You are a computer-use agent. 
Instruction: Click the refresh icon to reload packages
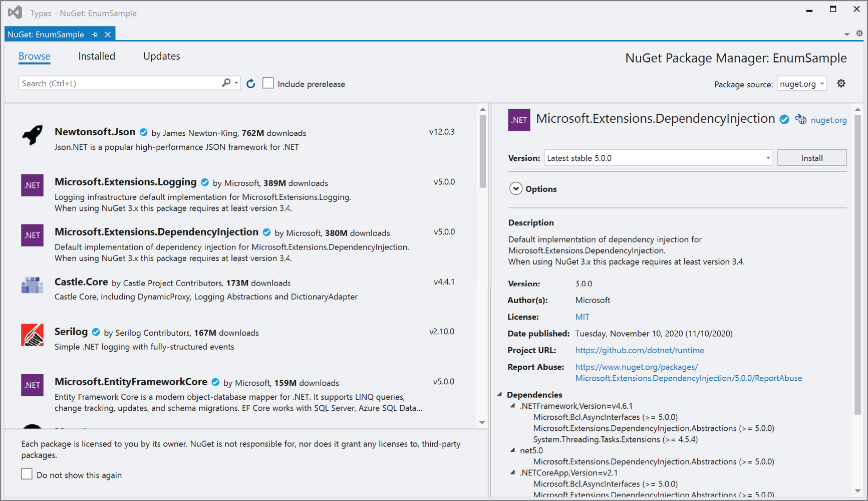coord(251,83)
